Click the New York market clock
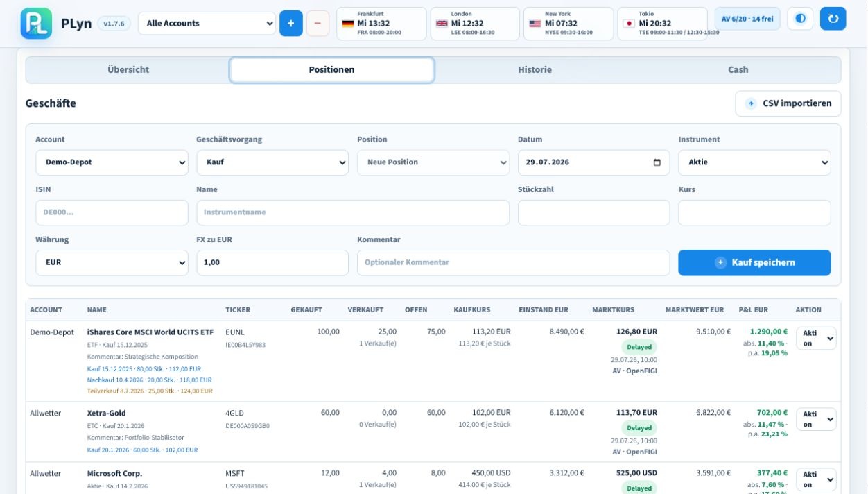Viewport: 868px width, 494px height. [x=568, y=24]
